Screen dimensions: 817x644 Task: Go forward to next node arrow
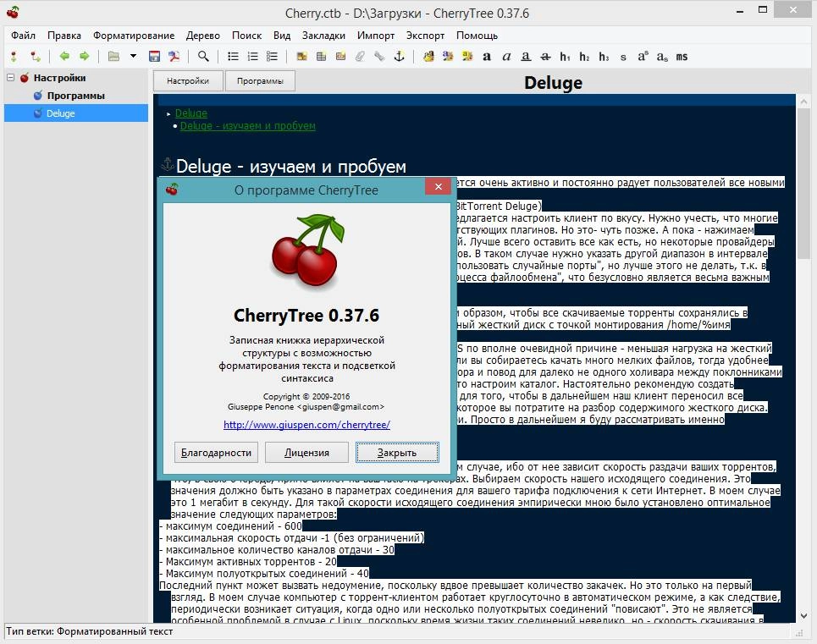point(84,56)
